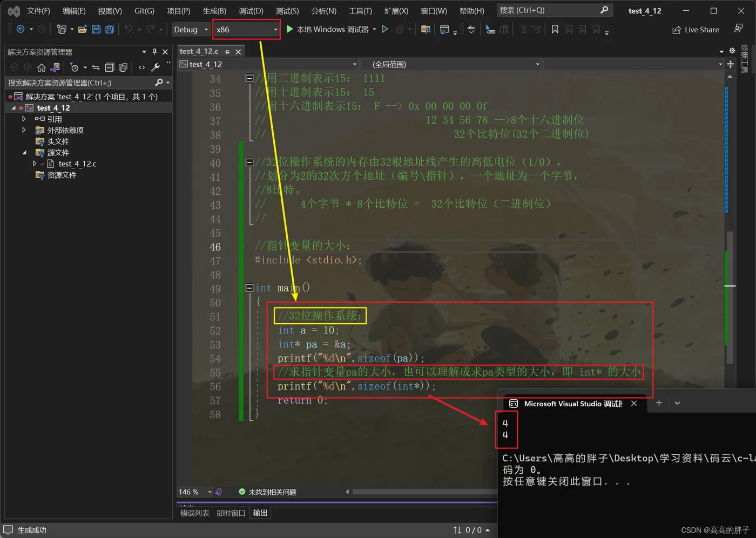The image size is (756, 538).
Task: Open the 编辑(E) menu
Action: point(74,11)
